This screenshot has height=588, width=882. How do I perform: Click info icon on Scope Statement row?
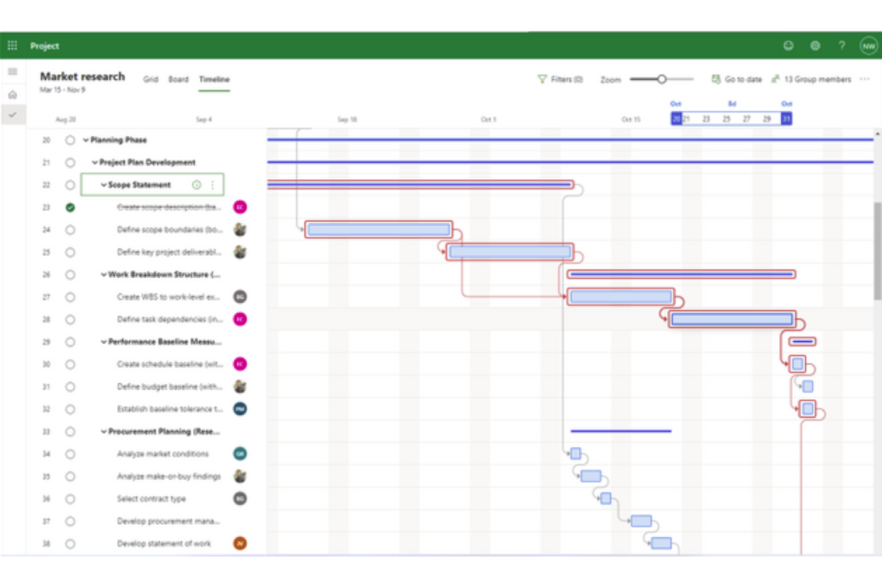click(197, 185)
